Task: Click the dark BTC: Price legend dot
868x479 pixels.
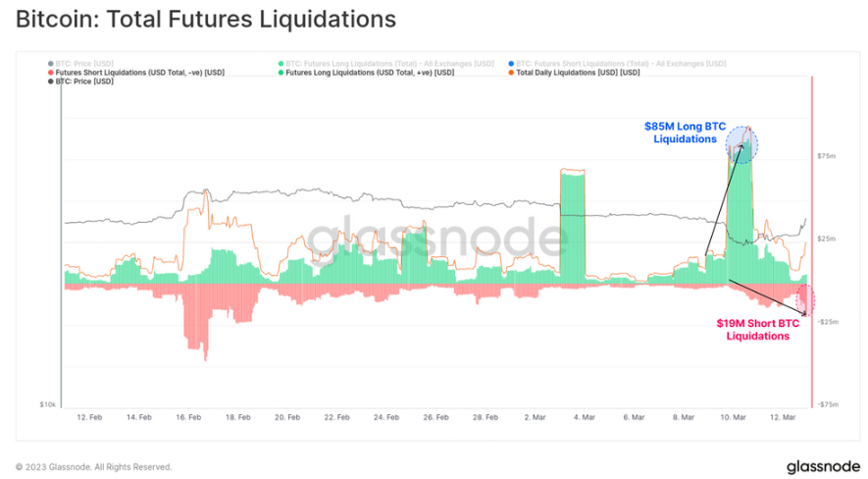Action: [50, 80]
